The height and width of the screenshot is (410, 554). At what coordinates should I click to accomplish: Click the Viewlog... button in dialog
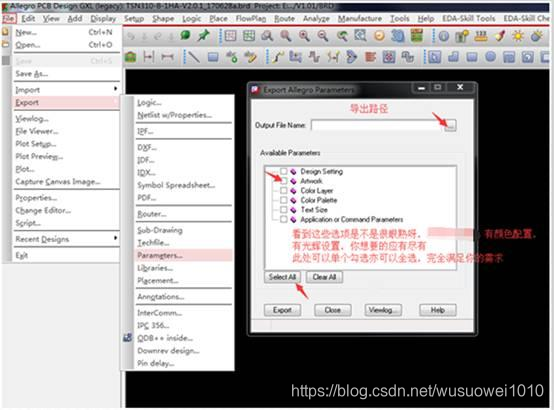(x=383, y=310)
